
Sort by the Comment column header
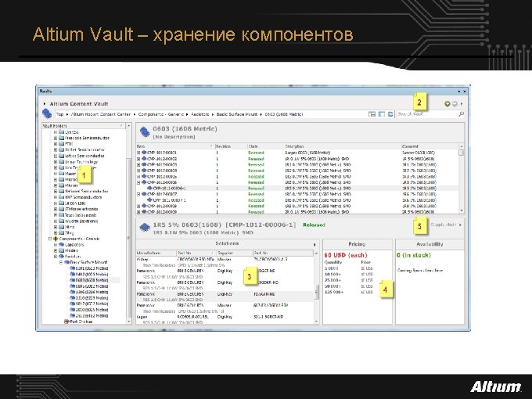pos(430,146)
